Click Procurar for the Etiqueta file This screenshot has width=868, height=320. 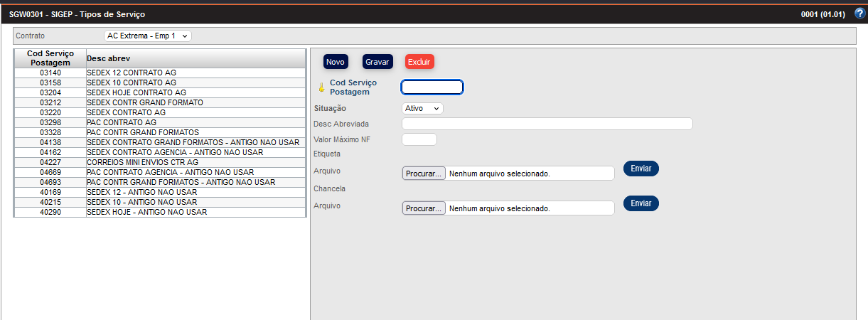click(x=424, y=174)
